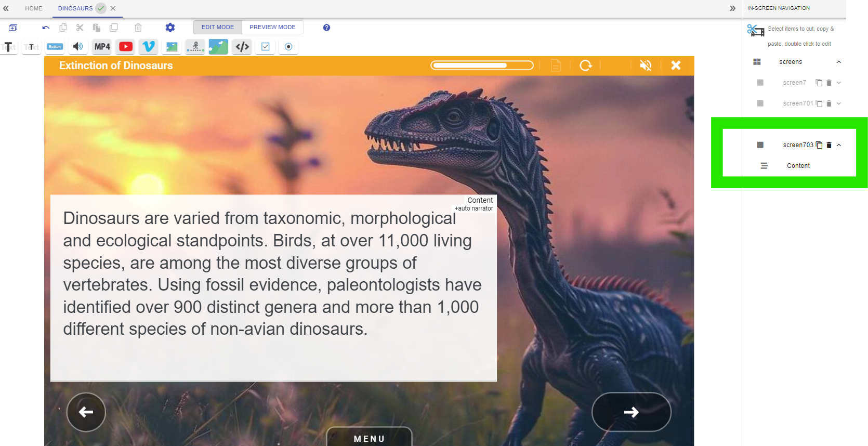Collapse screen703 in navigation

[x=838, y=145]
